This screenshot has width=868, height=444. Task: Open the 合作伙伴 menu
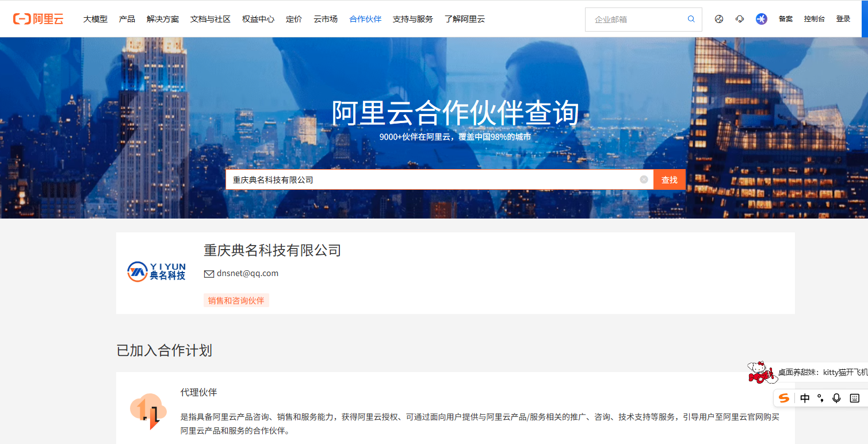pos(365,19)
